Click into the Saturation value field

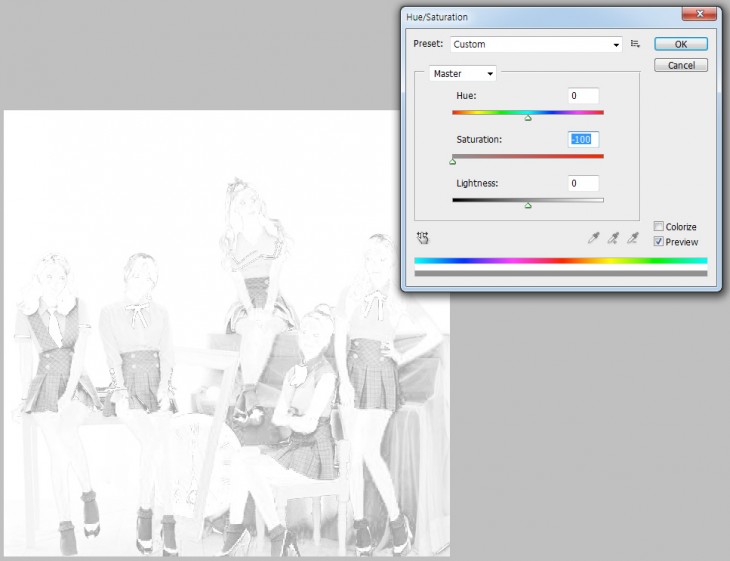(x=583, y=139)
